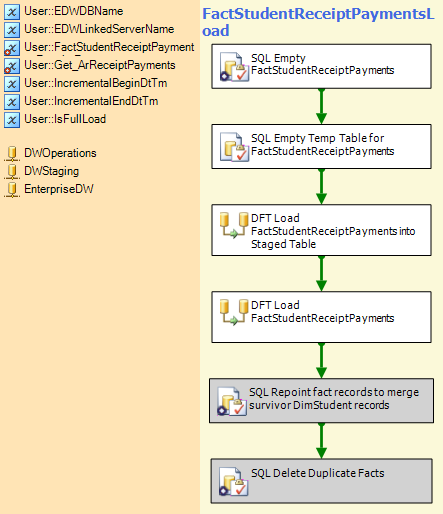The width and height of the screenshot is (443, 514).
Task: Click the FactStudentReceiptPaymentsLoad container title
Action: (318, 22)
